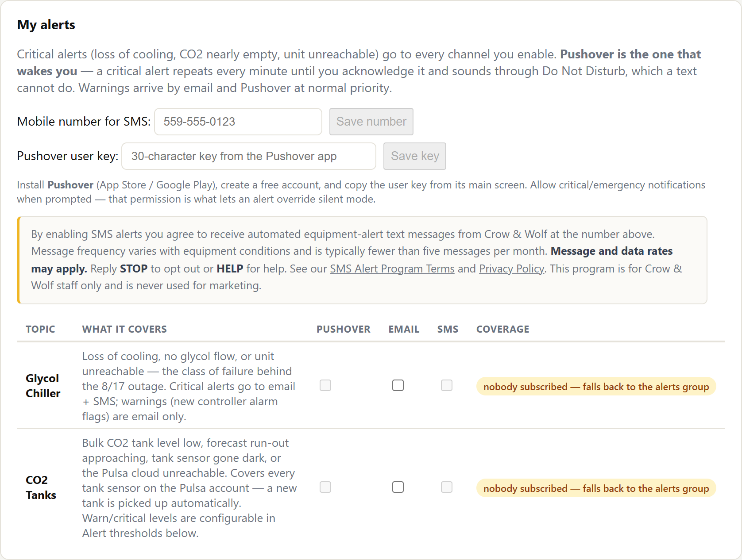Click the 'Glycol Chiller' topic name
This screenshot has width=742, height=560.
click(x=43, y=386)
